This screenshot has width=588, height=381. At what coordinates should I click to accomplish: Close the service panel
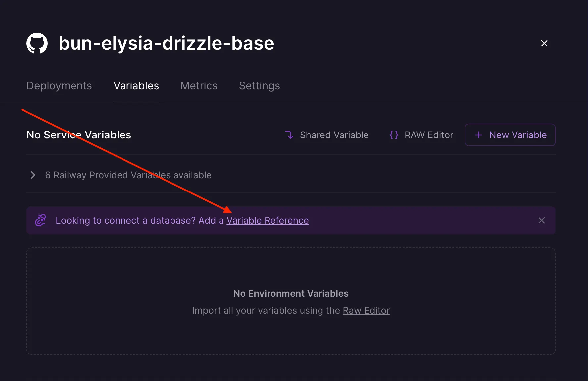coord(544,43)
